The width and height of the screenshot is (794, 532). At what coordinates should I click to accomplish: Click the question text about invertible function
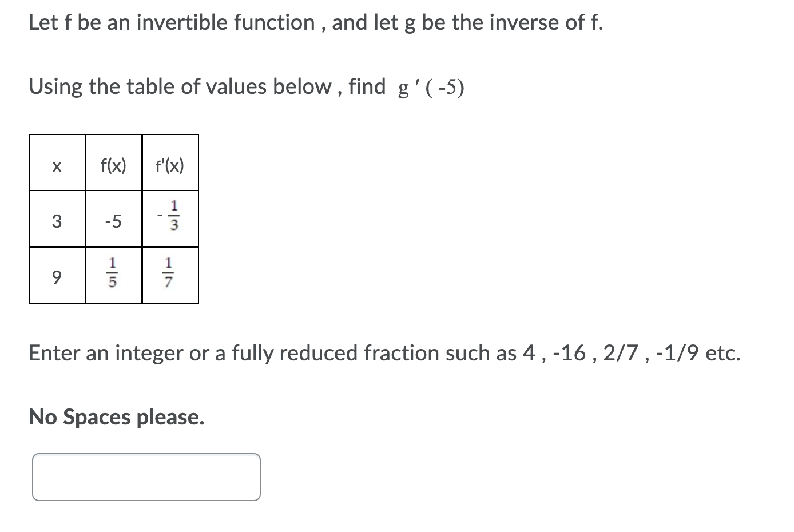pos(315,22)
